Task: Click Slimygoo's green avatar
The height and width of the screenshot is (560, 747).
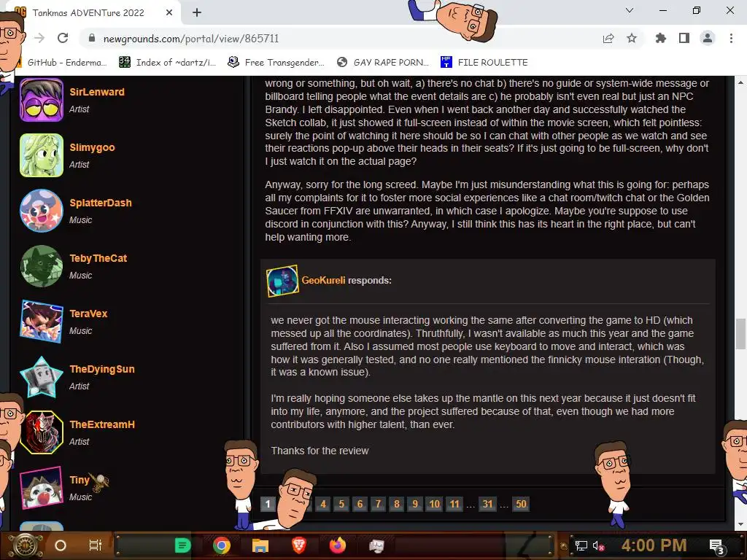Action: coord(42,155)
